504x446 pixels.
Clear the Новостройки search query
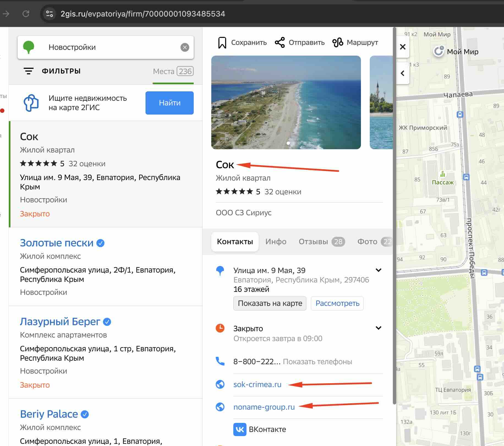tap(185, 47)
